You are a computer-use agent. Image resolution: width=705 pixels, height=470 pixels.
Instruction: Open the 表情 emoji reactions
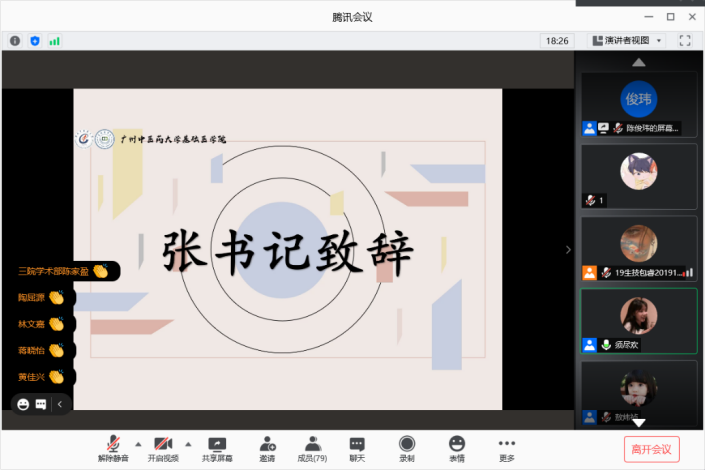coord(457,448)
